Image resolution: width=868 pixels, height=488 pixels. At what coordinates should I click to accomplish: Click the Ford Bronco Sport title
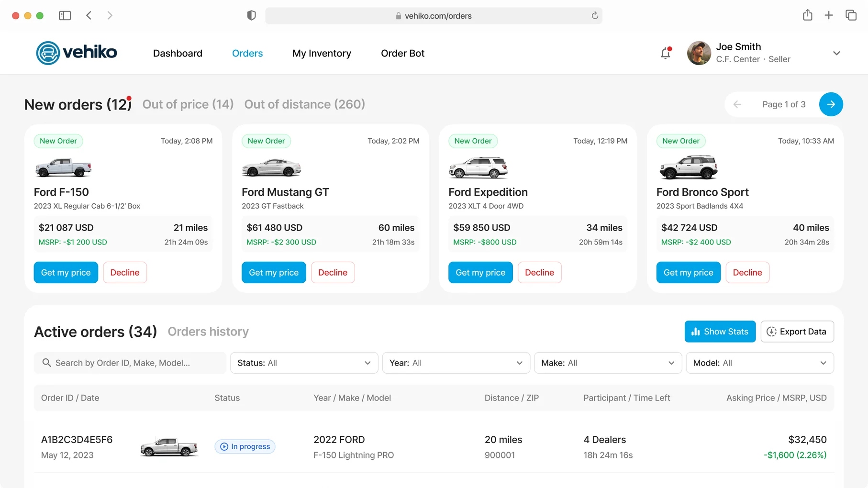702,192
